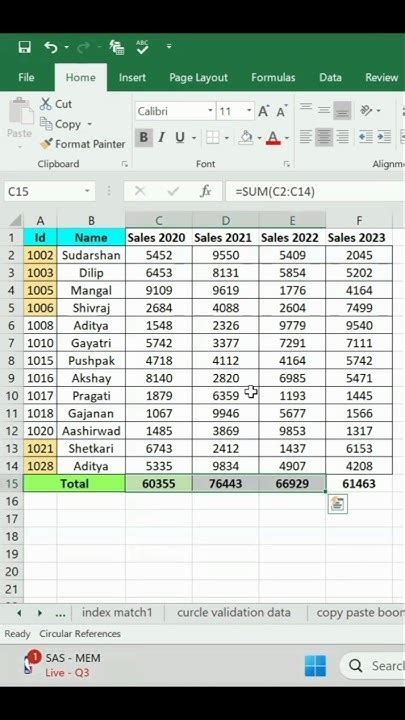Click the taskbar Search box

click(373, 665)
